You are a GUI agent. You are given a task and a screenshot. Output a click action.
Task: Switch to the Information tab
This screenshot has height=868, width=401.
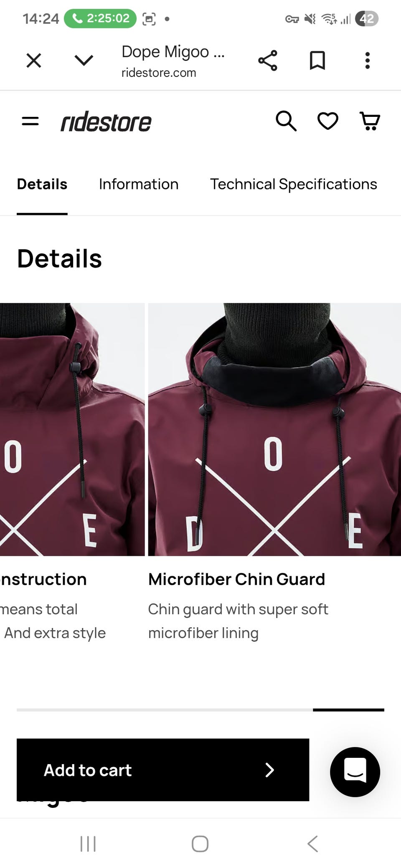(139, 184)
